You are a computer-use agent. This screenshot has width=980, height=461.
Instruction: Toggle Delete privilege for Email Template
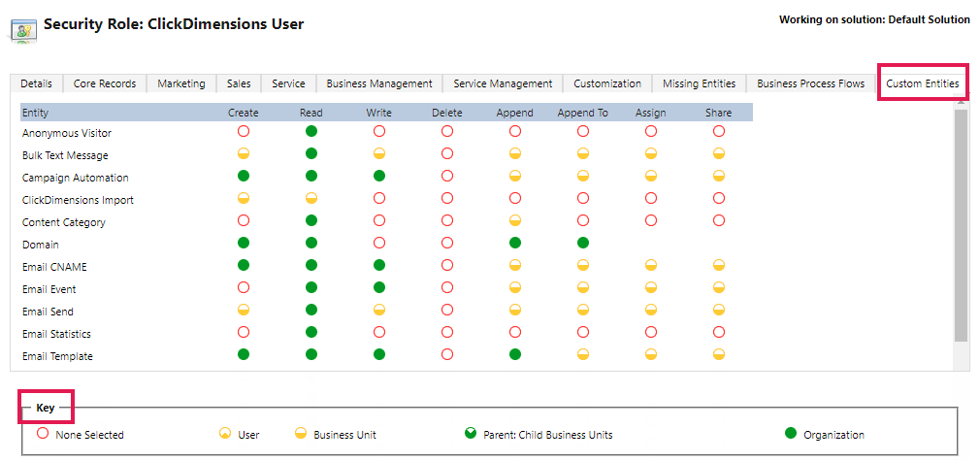click(447, 354)
